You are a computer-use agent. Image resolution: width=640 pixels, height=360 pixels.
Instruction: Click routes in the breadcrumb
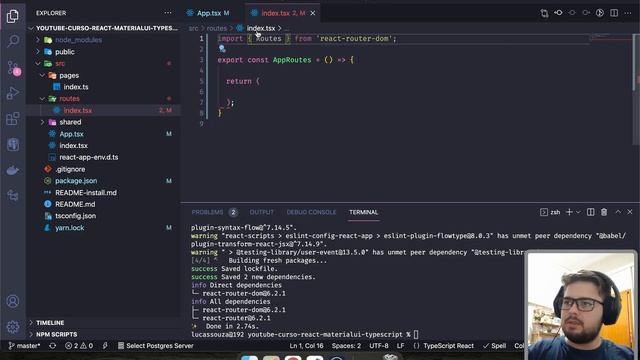[217, 28]
